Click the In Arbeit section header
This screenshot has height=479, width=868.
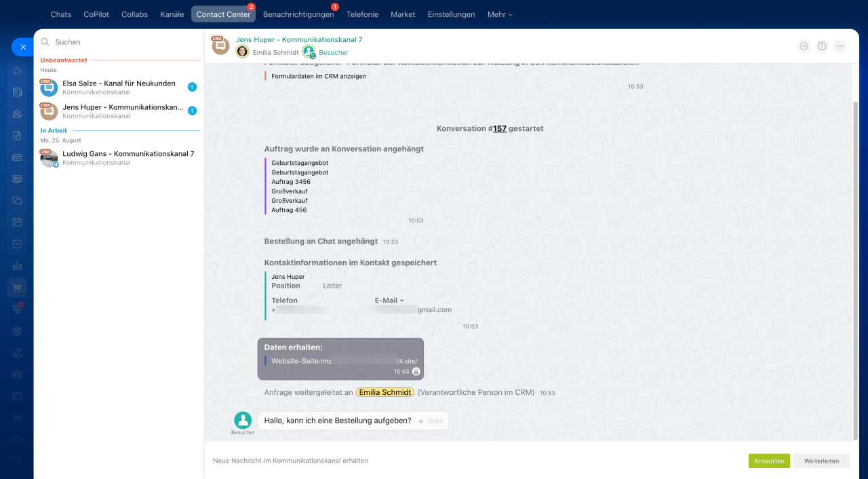[x=54, y=131]
